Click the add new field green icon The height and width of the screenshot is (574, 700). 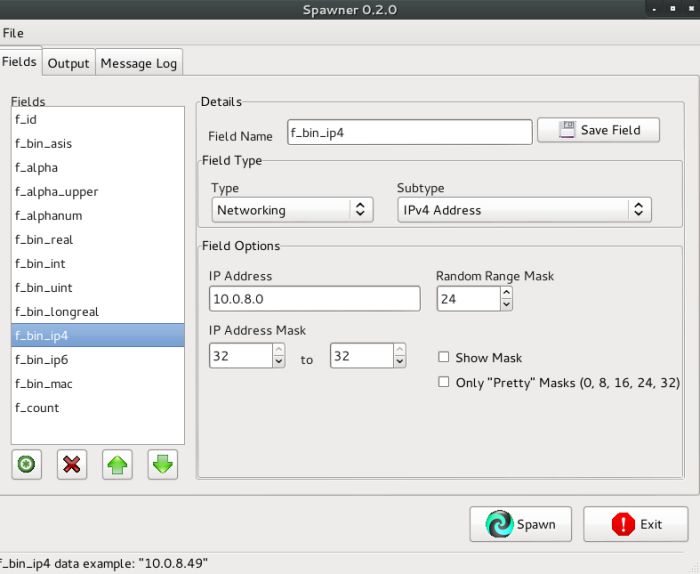pyautogui.click(x=26, y=464)
